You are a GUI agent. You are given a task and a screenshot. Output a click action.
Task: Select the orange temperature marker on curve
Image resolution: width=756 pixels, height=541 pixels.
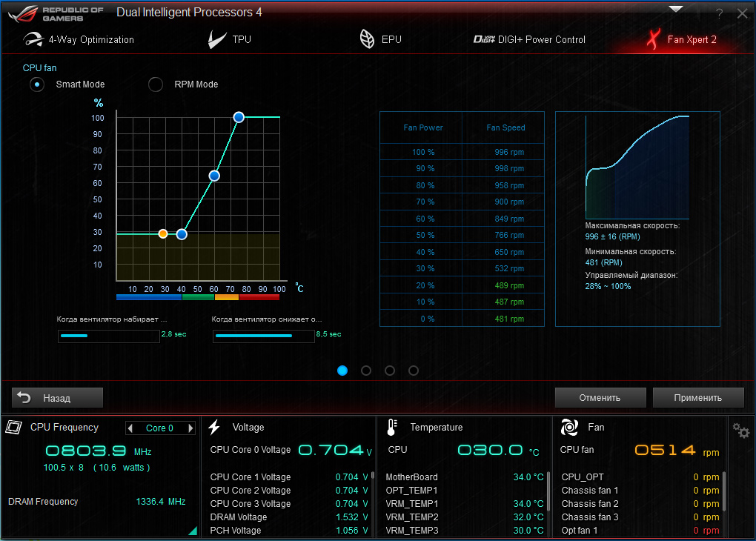pyautogui.click(x=163, y=234)
